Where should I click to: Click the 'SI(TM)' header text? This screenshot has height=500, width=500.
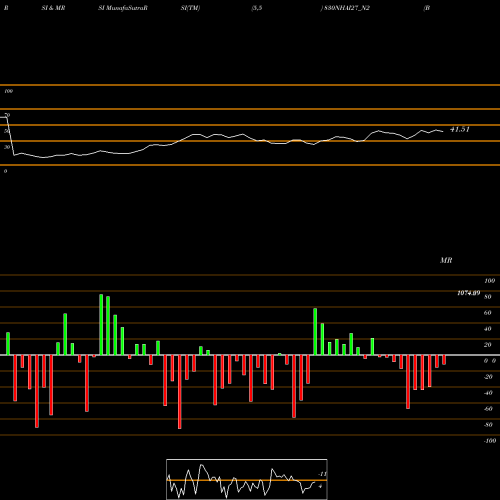coord(190,8)
